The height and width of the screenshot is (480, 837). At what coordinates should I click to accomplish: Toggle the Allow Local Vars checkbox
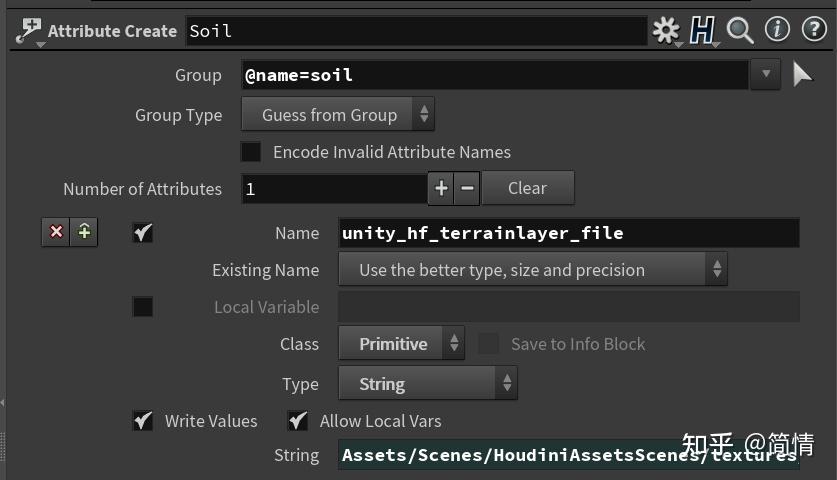[x=297, y=421]
